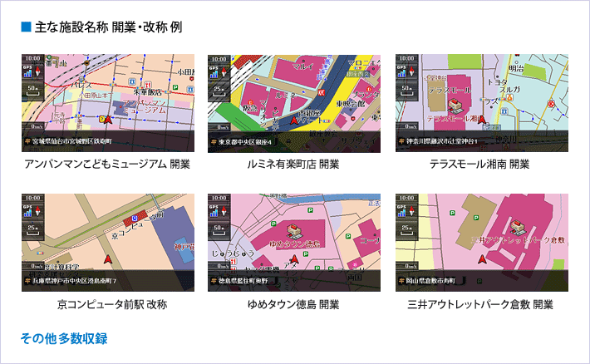Click the 兵庫県神戸市中央区港島南町7 address bar

point(108,281)
